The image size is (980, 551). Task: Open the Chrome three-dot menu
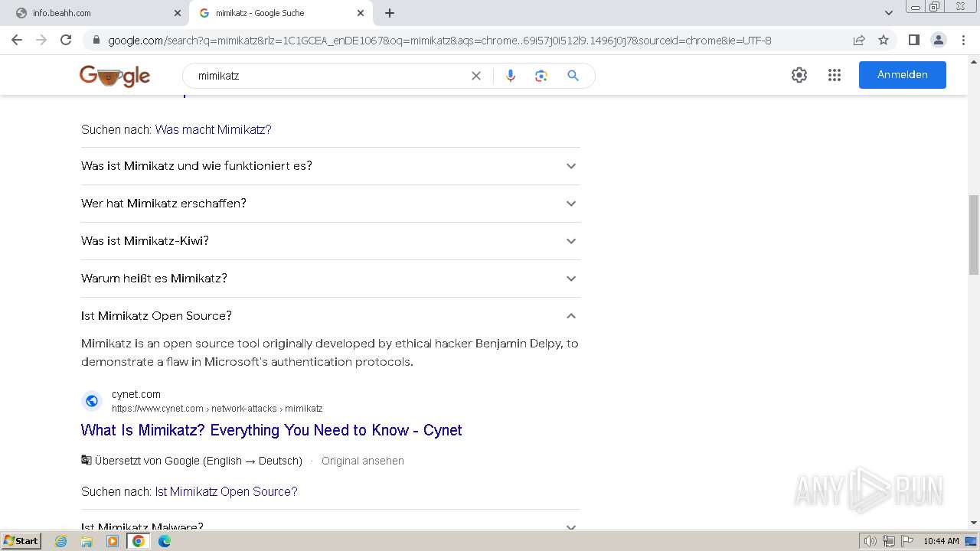pos(963,40)
